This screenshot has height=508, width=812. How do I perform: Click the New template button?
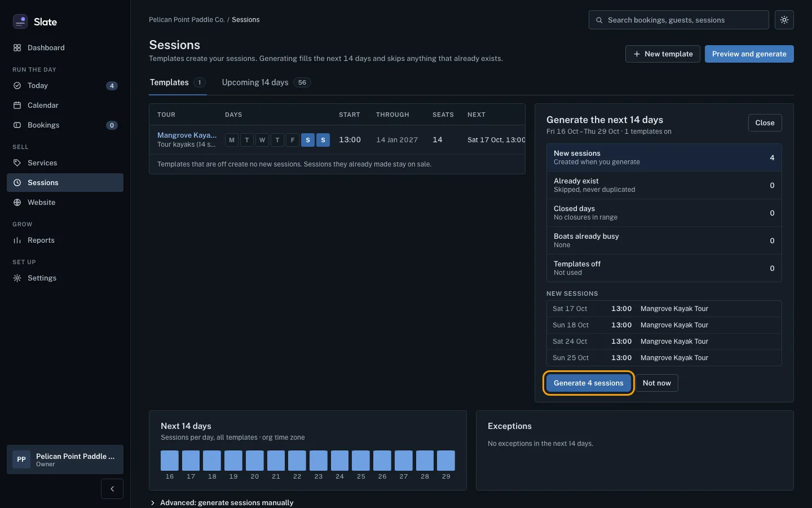point(663,54)
